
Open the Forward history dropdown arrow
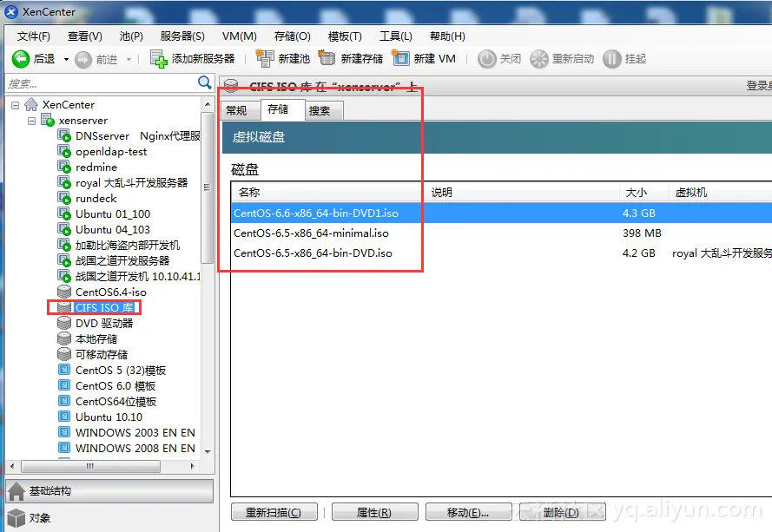click(x=129, y=60)
